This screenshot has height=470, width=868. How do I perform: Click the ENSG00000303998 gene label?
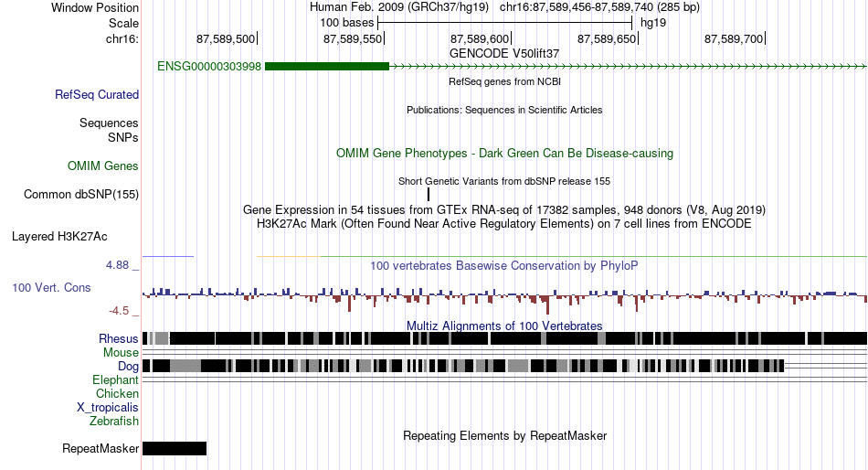coord(209,67)
